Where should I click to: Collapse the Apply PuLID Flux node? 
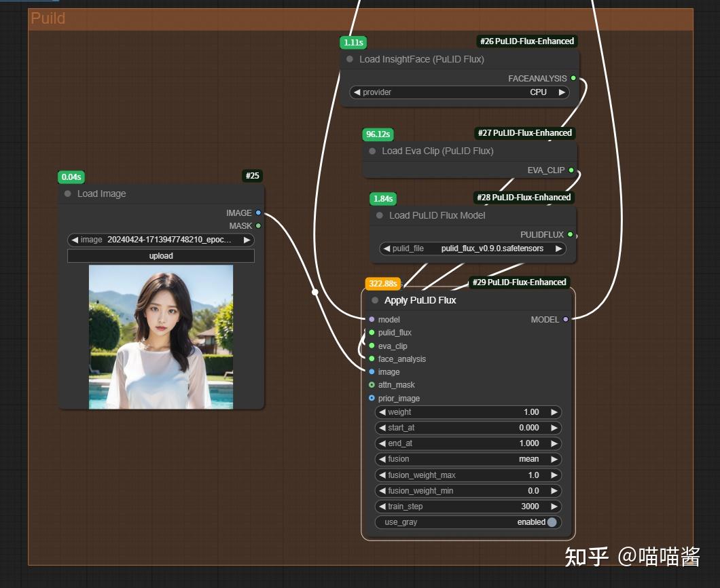click(374, 300)
